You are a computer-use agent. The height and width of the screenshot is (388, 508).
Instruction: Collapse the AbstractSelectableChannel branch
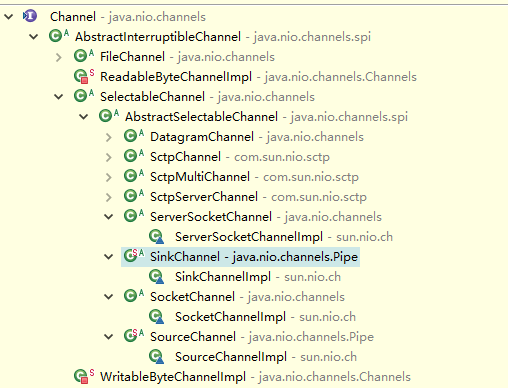pos(83,117)
